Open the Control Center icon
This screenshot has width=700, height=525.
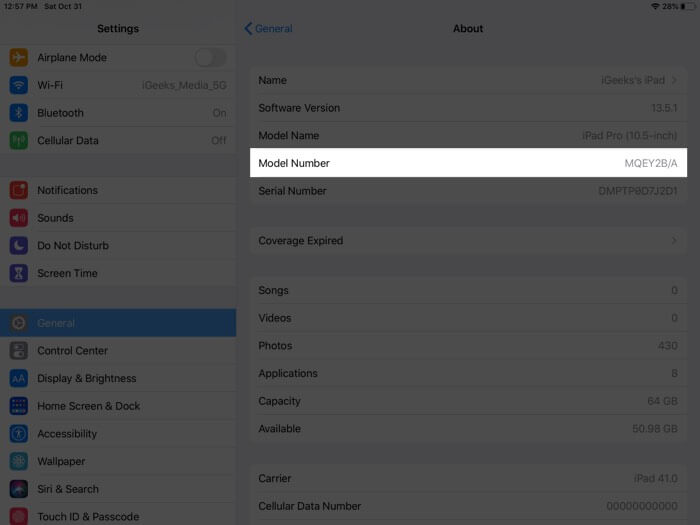point(19,351)
